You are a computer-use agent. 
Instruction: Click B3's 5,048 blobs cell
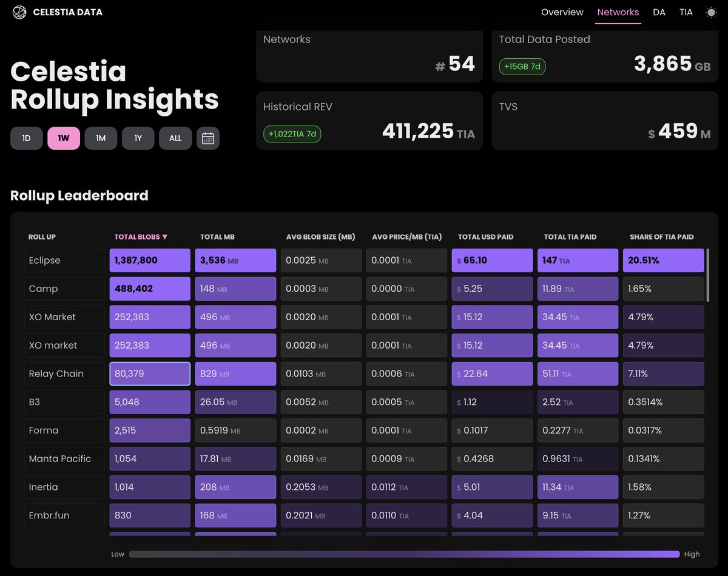point(150,402)
